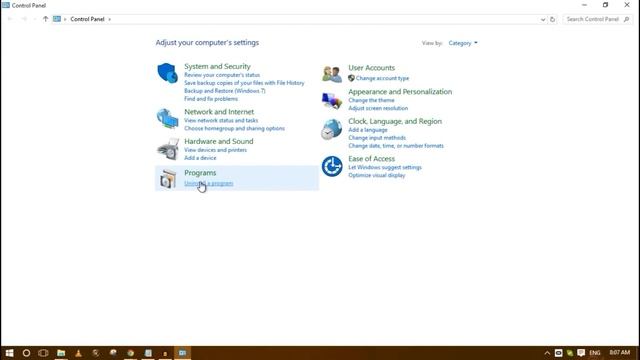Open the Action Center notification icon

click(x=581, y=353)
